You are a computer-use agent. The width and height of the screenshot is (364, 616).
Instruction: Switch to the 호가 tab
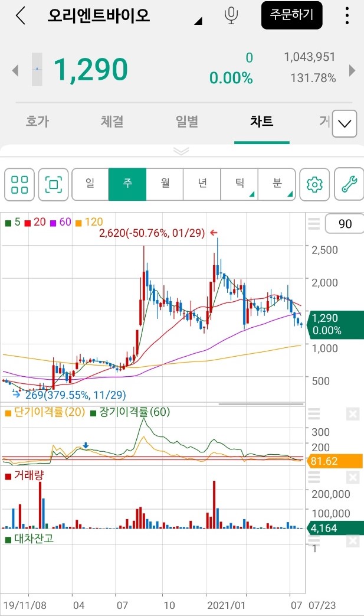coord(37,122)
